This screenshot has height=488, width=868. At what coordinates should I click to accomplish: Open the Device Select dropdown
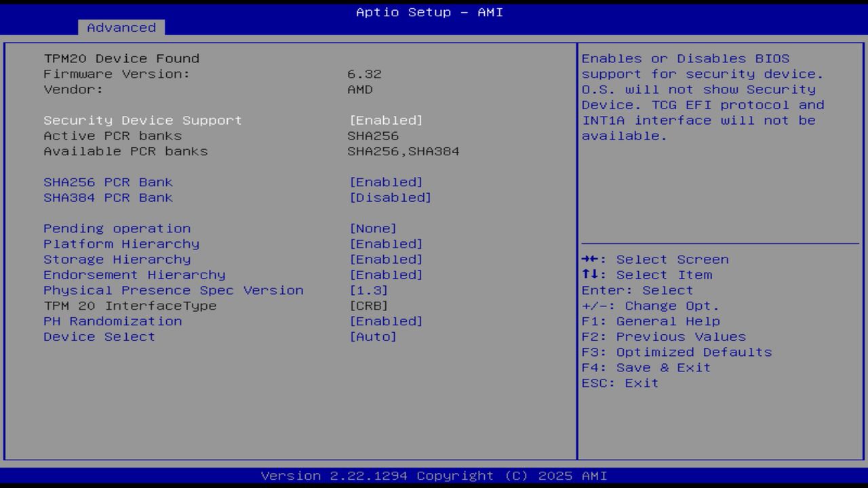99,337
